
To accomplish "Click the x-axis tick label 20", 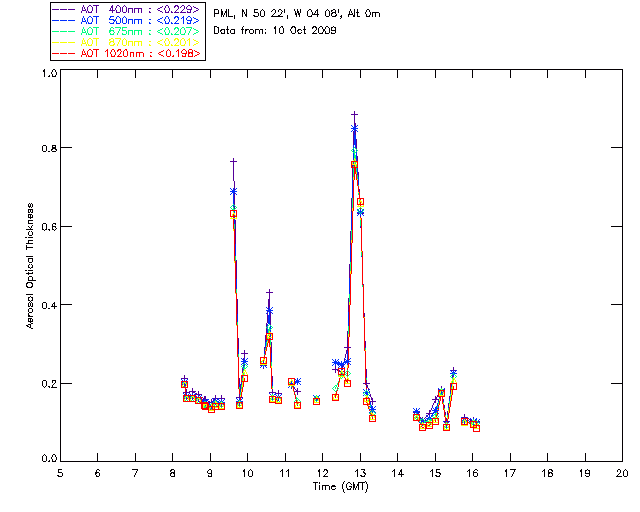I will pos(622,473).
